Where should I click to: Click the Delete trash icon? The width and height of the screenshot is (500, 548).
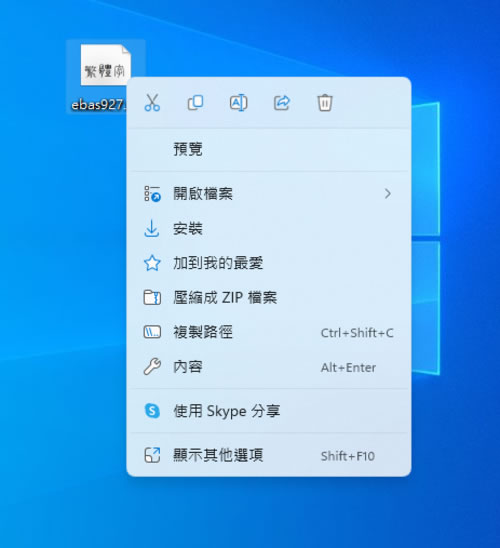coord(325,103)
